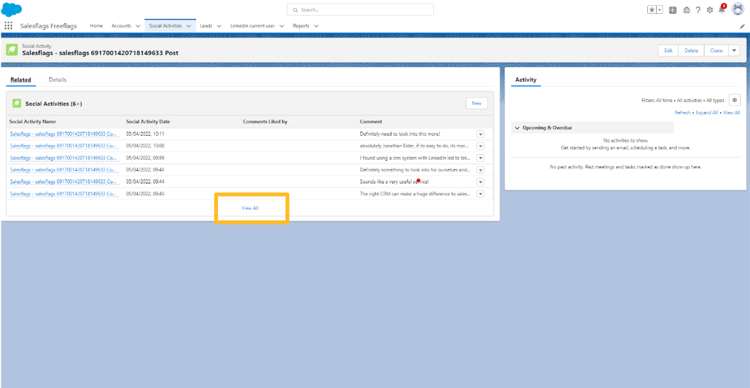Open row menu for 'Definitely need to look into this more!'

(480, 134)
